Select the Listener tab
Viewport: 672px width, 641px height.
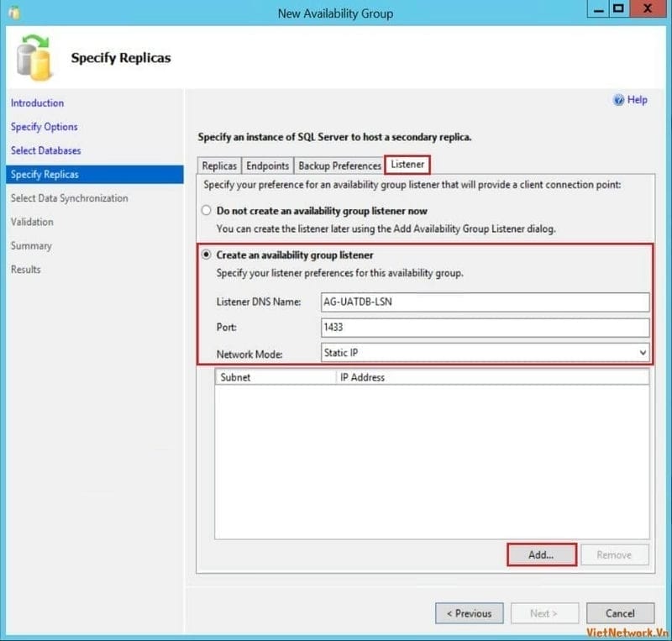coord(407,165)
